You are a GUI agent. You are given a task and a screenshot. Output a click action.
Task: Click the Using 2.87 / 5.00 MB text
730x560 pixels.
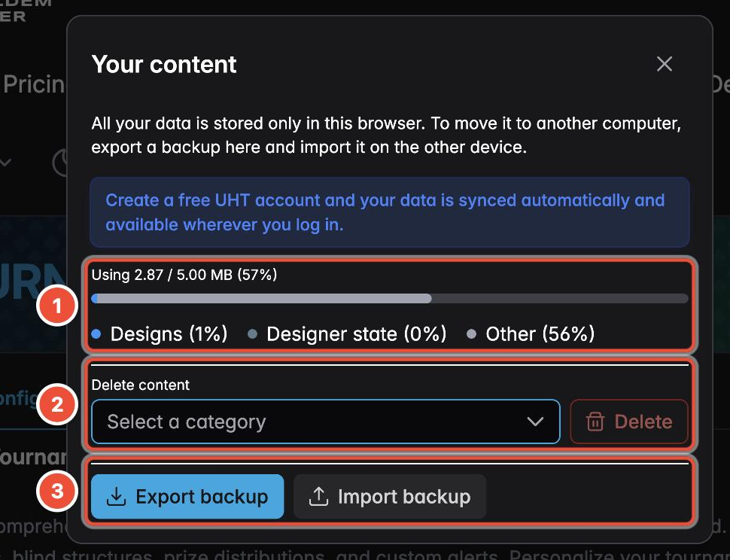184,275
